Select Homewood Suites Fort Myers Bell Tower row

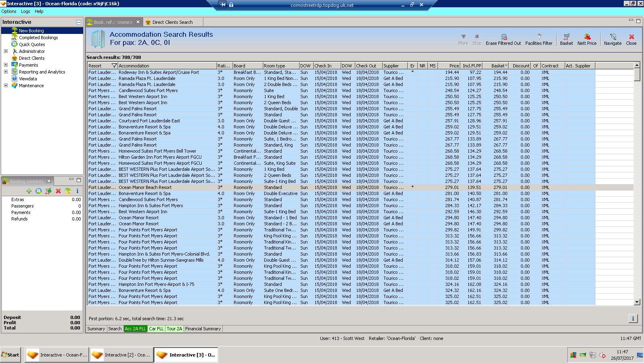(x=341, y=151)
